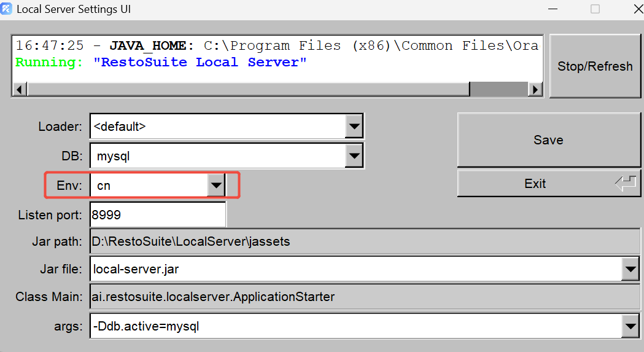Viewport: 644px width, 352px height.
Task: Close the Local Server Settings window
Action: coord(638,9)
